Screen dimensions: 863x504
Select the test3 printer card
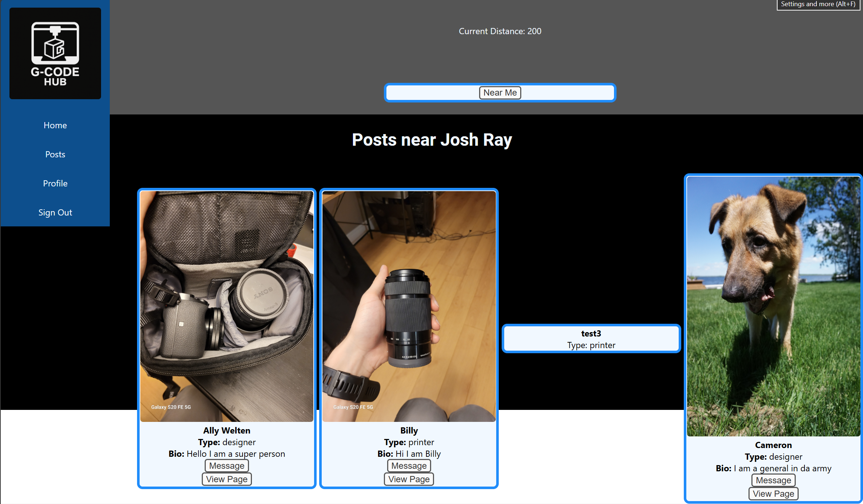coord(591,339)
